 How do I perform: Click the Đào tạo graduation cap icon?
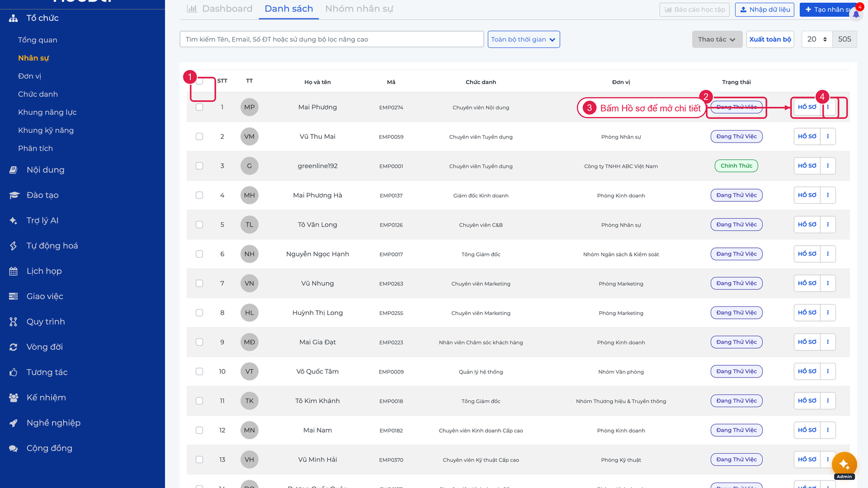point(14,195)
